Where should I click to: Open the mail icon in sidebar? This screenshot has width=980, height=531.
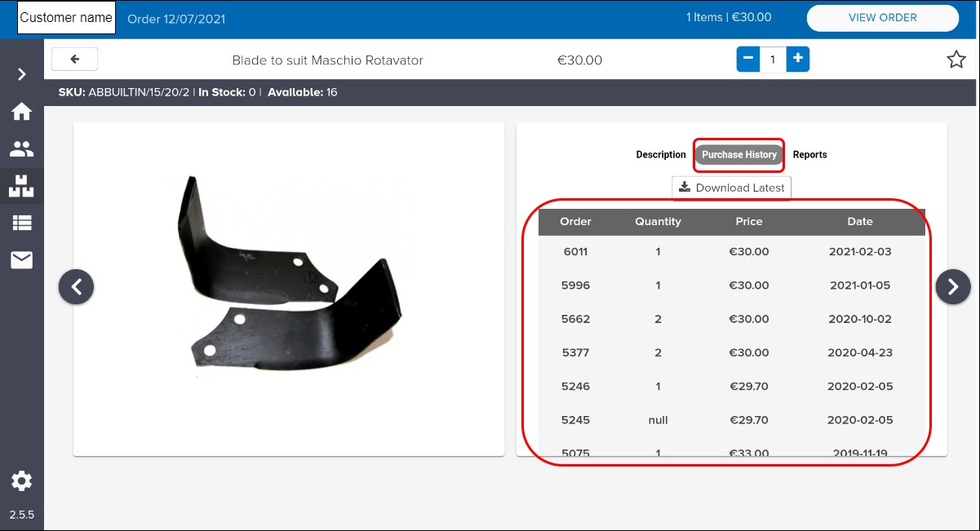point(22,260)
